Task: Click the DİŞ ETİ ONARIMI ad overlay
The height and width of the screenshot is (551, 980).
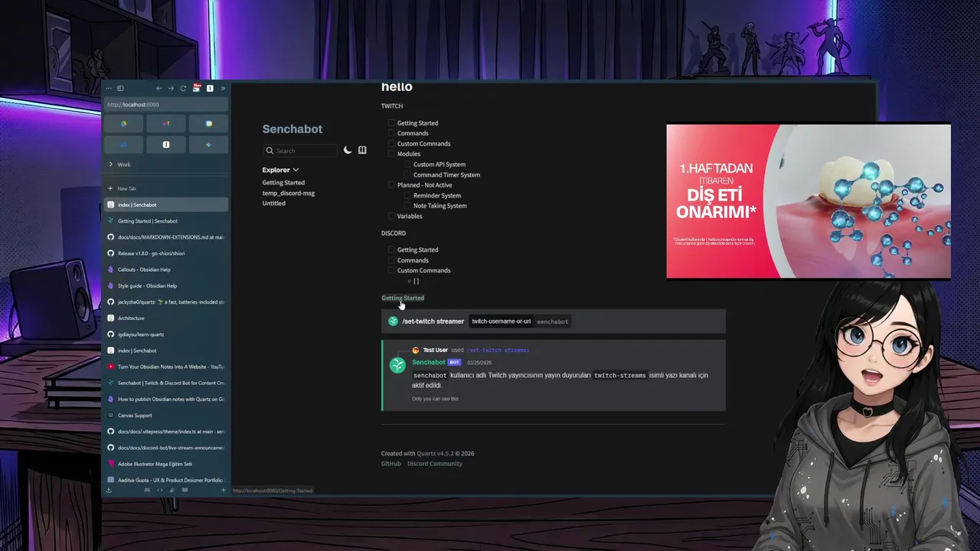Action: [808, 201]
